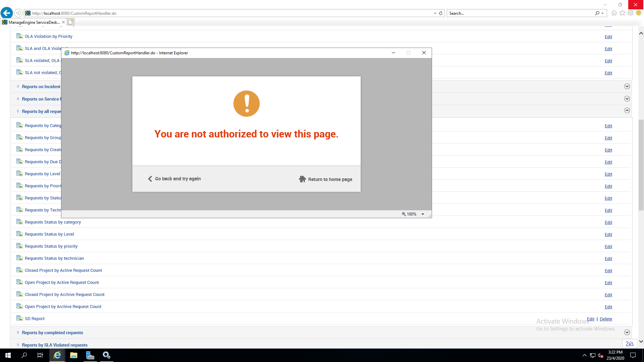The image size is (644, 362).
Task: Click the page's vertical scrollbar thumb
Action: tap(641, 164)
